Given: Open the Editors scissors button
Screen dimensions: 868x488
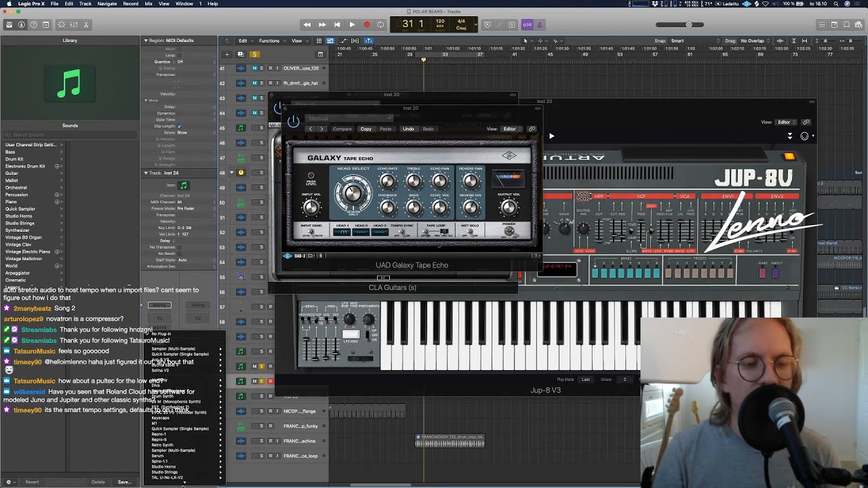Looking at the screenshot, I should pos(86,24).
